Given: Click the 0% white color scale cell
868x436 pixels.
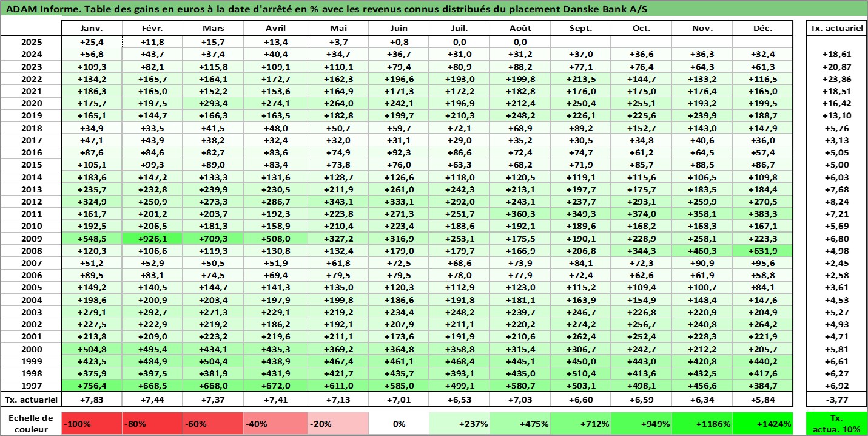Looking at the screenshot, I should coord(399,424).
